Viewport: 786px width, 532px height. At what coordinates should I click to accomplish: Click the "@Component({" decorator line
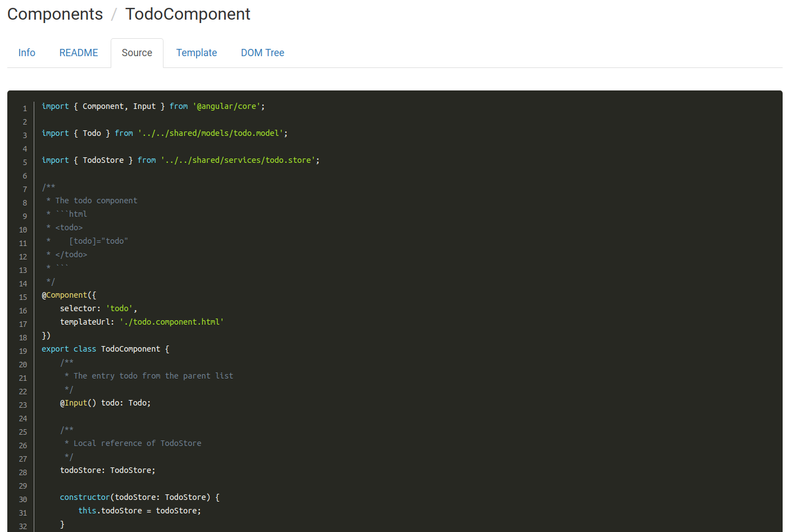tap(69, 295)
